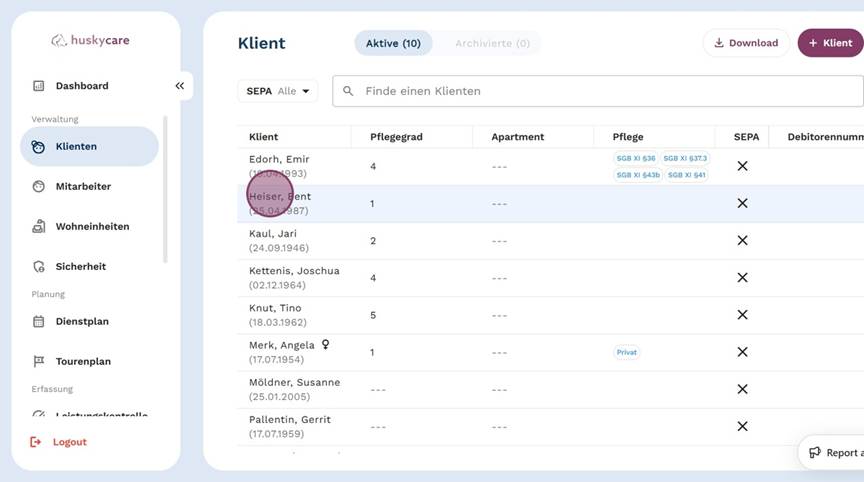This screenshot has width=864, height=482.
Task: Open Wohneinheiten via its bed icon
Action: pos(38,227)
